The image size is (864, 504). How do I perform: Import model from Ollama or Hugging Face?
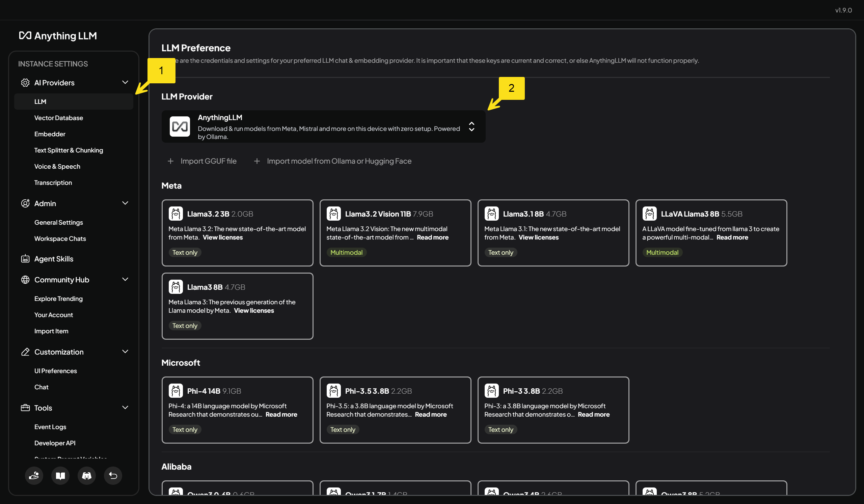pos(332,161)
